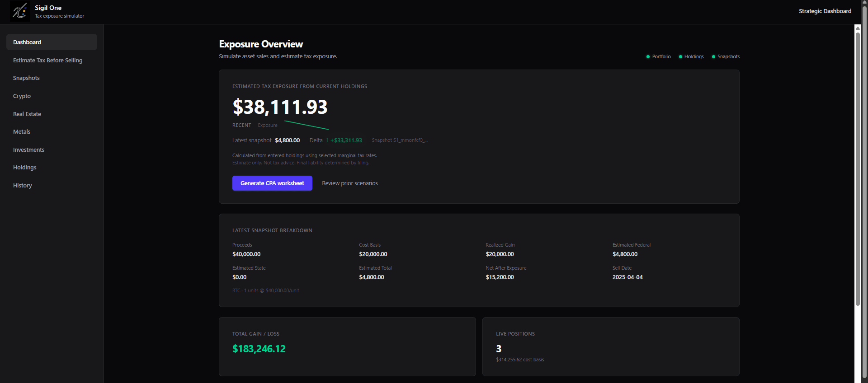Click the Total Gain $183,246.12 figure

tap(259, 349)
